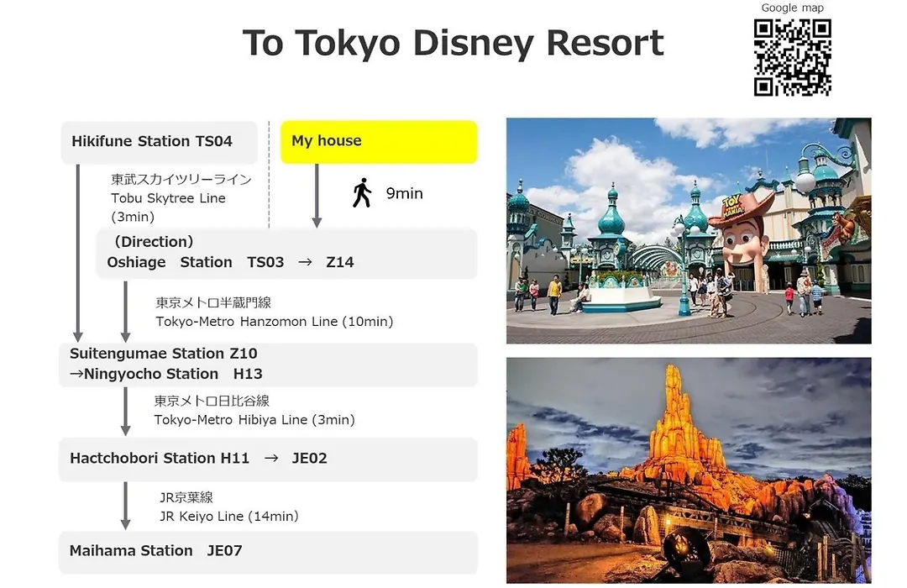
Task: Click Maihama Station JE07 text
Action: (155, 550)
